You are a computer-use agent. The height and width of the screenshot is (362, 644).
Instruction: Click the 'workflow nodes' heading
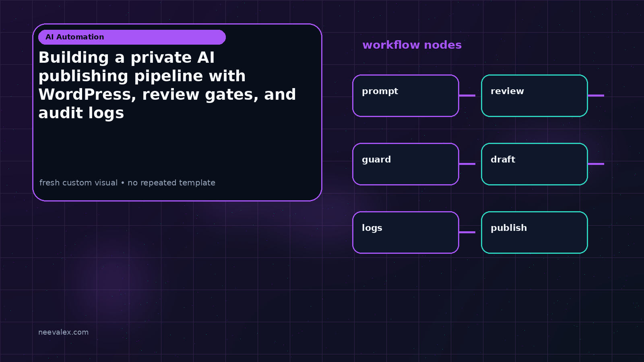click(x=412, y=45)
